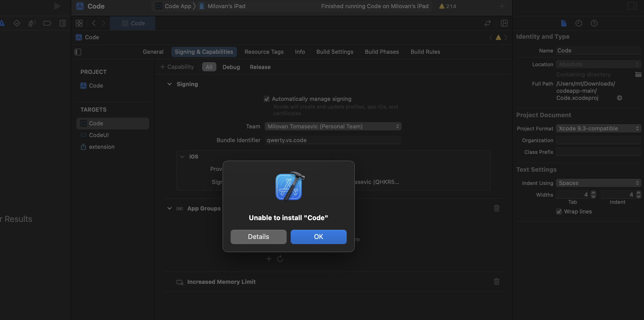Image resolution: width=644 pixels, height=320 pixels.
Task: Select the extension target
Action: (113, 147)
